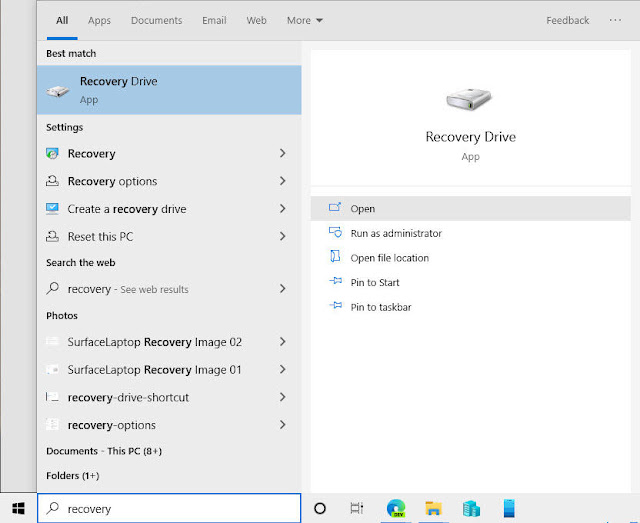Screen dimensions: 640x523
Task: Select Pin to taskbar
Action: (x=471, y=307)
